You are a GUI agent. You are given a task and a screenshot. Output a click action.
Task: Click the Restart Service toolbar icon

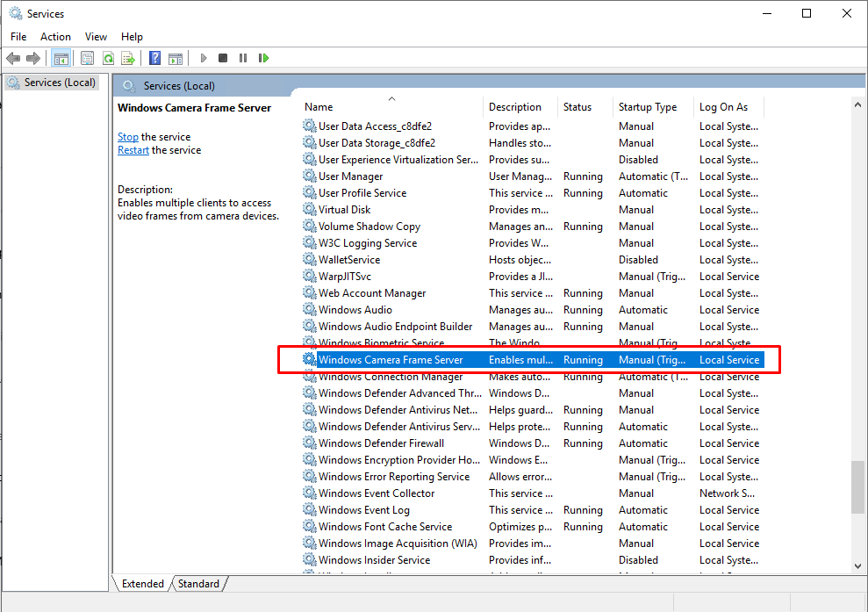(263, 58)
